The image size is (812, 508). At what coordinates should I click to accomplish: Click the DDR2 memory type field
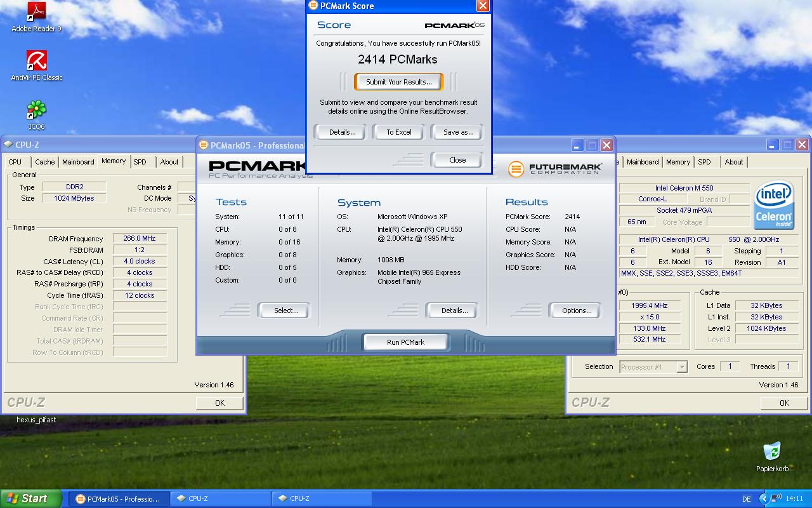click(x=74, y=187)
